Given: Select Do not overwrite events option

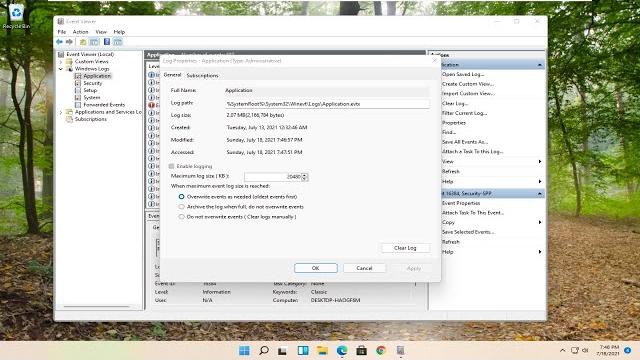Looking at the screenshot, I should [x=181, y=217].
